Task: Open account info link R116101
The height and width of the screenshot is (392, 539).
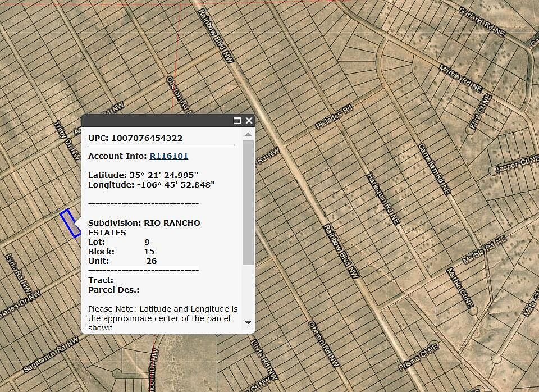Action: pos(168,156)
